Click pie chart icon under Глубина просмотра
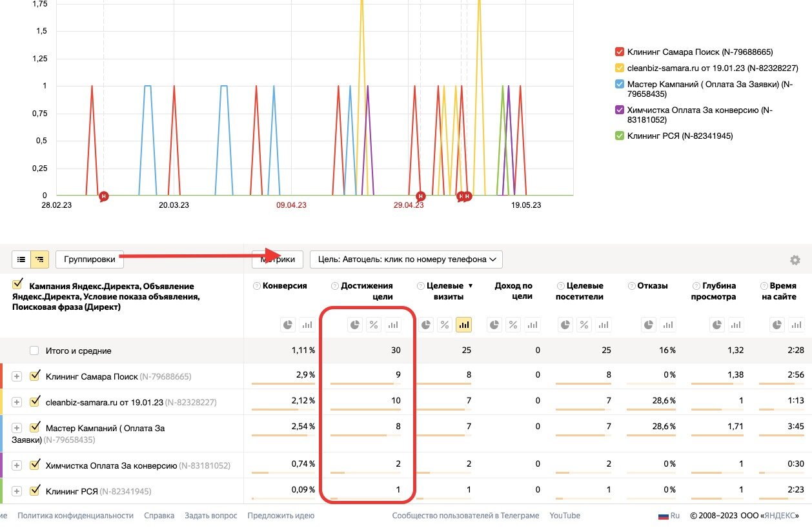The width and height of the screenshot is (812, 528). 716,325
